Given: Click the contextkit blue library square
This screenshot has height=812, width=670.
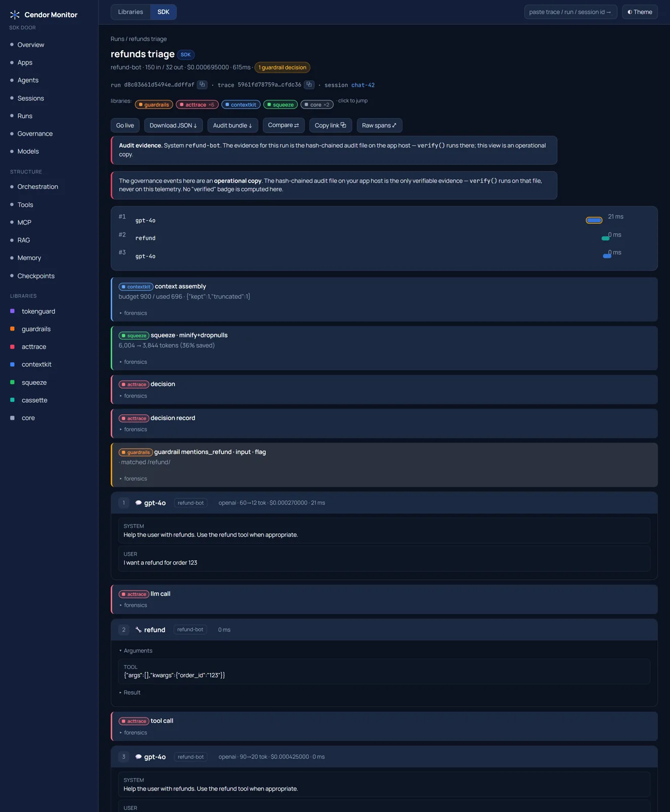Looking at the screenshot, I should pos(12,364).
